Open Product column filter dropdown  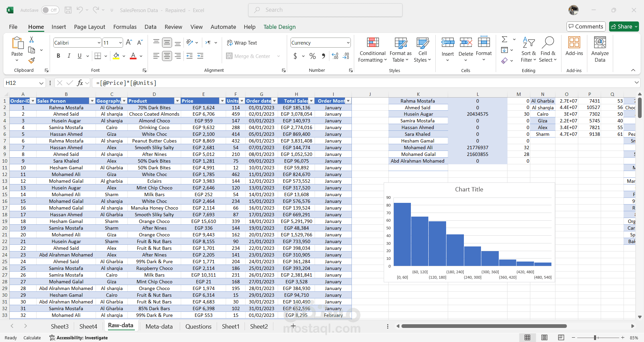click(x=177, y=101)
